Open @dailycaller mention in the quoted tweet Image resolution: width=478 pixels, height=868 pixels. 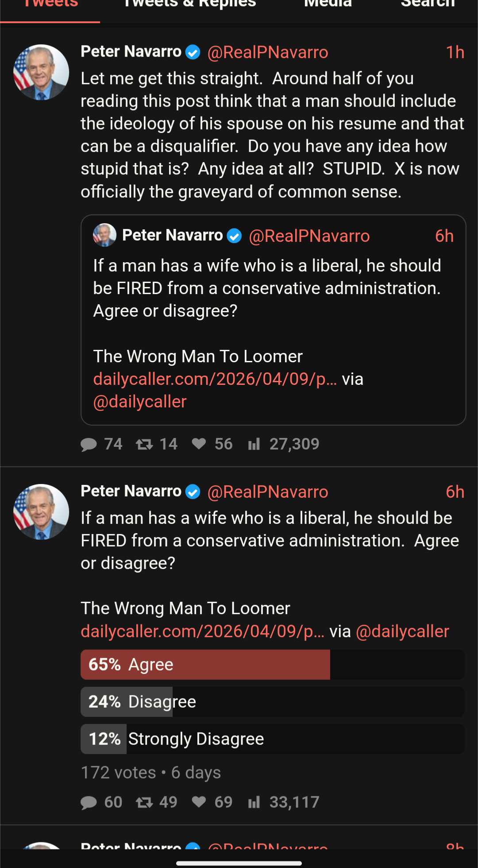pos(140,402)
